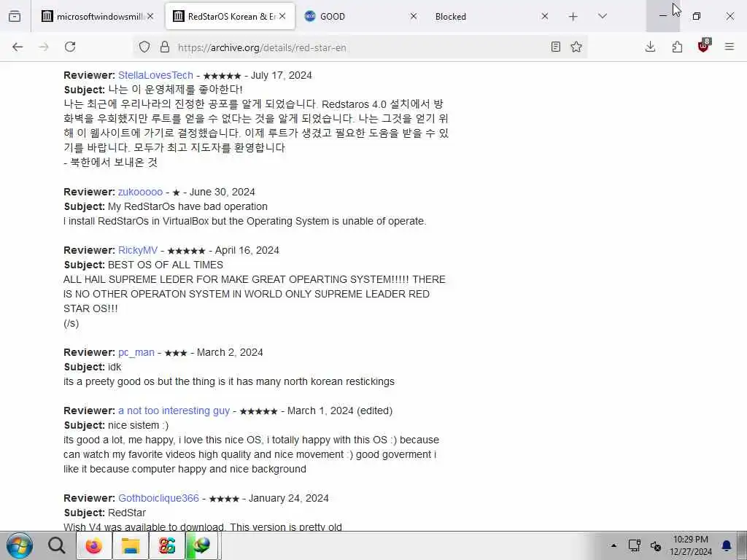Open the notifications bell icon
The image size is (747, 560).
[727, 545]
